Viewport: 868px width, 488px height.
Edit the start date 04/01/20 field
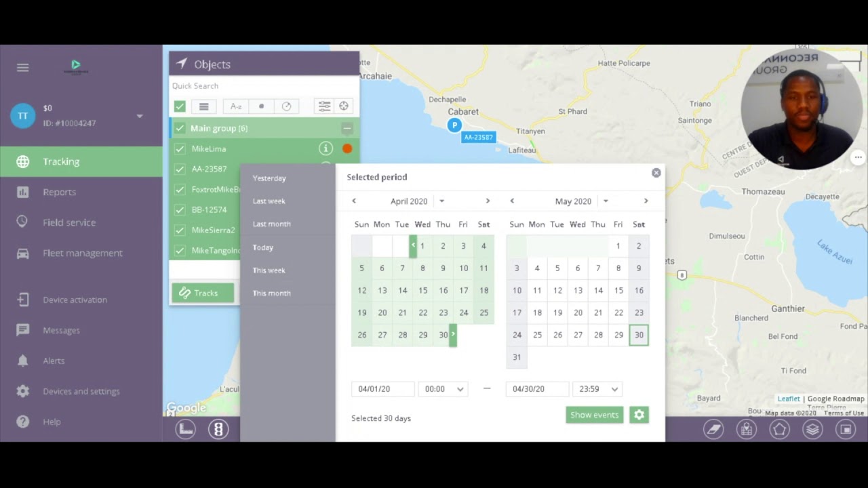click(x=383, y=389)
